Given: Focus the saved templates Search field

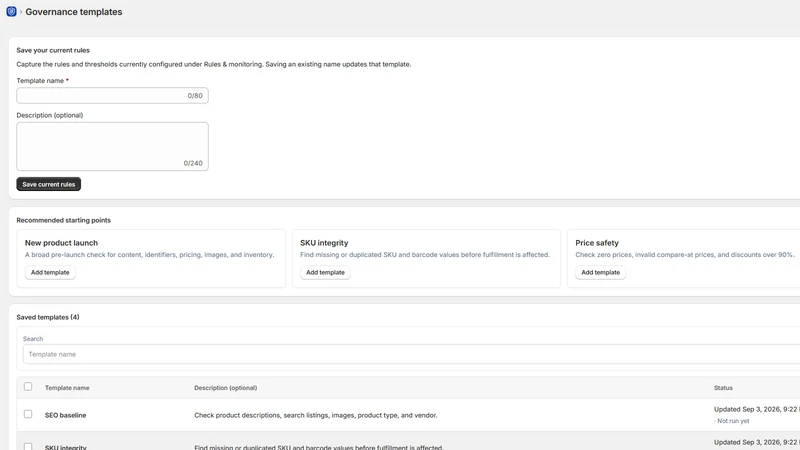Looking at the screenshot, I should (x=411, y=354).
